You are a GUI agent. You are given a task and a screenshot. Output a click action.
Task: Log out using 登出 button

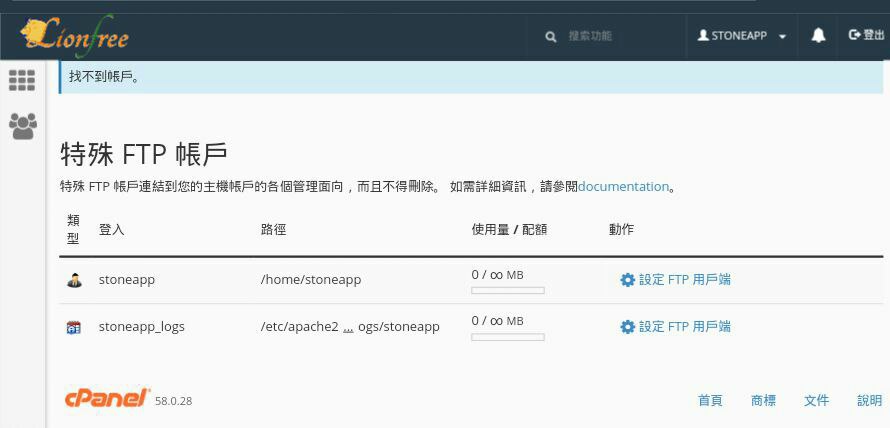pyautogui.click(x=866, y=35)
